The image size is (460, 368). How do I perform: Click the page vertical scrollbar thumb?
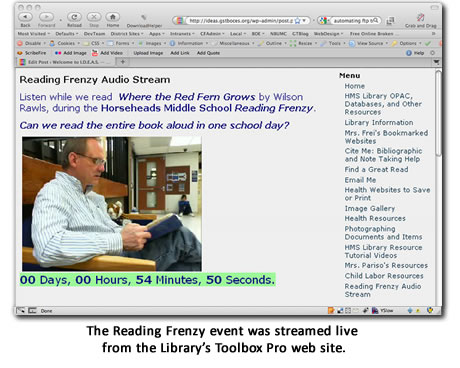click(x=438, y=113)
